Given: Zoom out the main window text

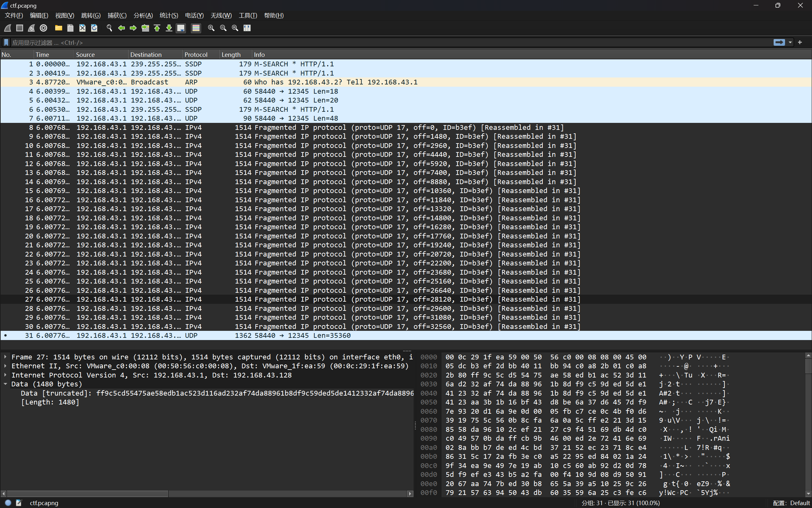Looking at the screenshot, I should click(223, 28).
